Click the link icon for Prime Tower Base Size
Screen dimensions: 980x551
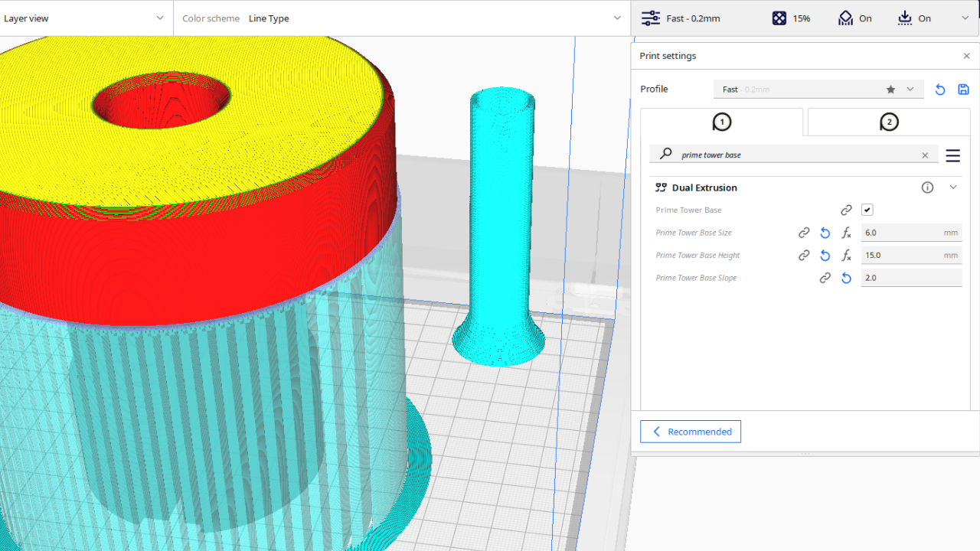coord(804,233)
